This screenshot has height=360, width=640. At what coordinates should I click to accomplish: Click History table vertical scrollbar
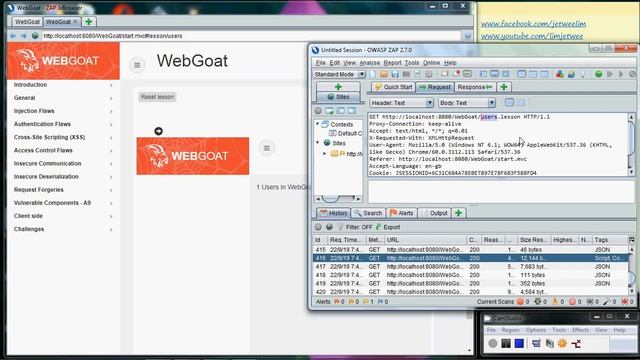(632, 270)
